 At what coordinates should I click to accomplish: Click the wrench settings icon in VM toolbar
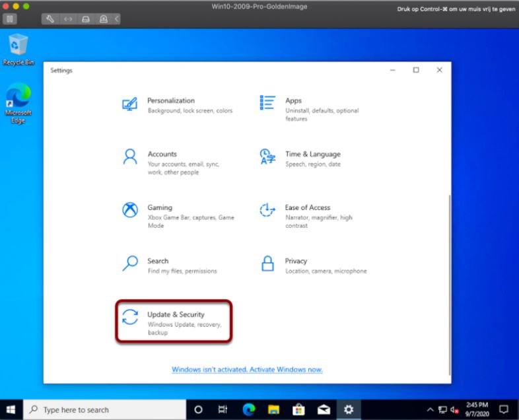pos(50,19)
